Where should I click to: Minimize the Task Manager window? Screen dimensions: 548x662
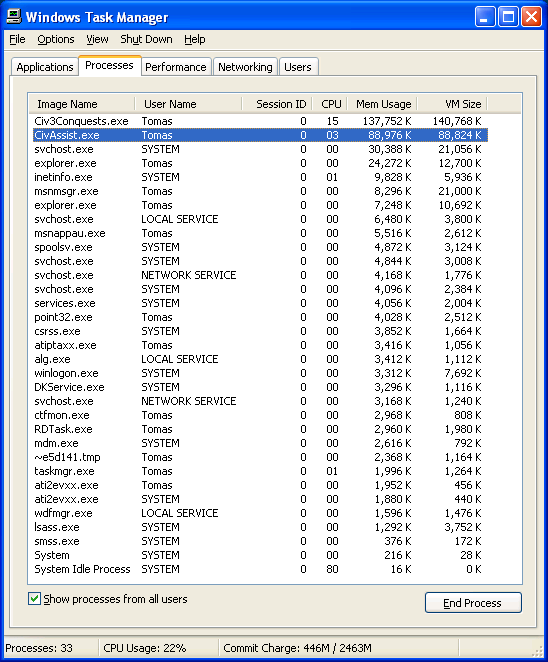tap(485, 17)
